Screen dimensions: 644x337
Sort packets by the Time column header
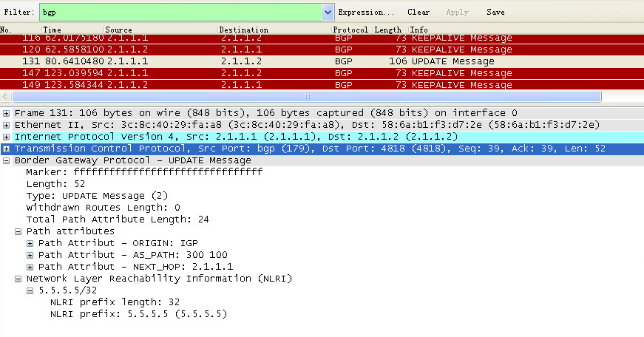(72, 30)
